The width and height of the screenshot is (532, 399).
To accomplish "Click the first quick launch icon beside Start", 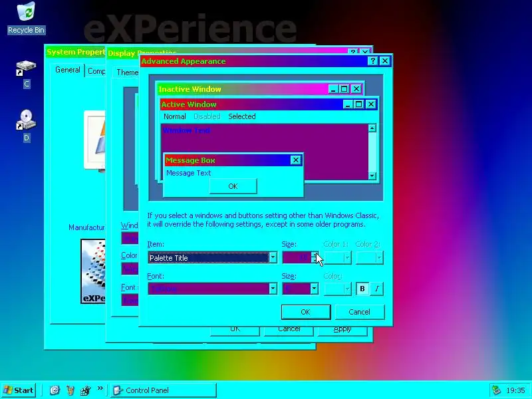I will [x=55, y=390].
